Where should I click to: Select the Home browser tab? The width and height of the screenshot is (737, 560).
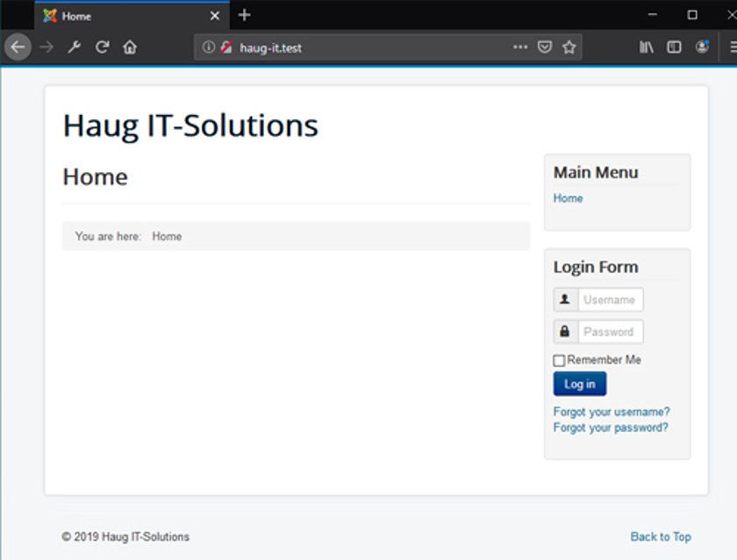point(132,16)
